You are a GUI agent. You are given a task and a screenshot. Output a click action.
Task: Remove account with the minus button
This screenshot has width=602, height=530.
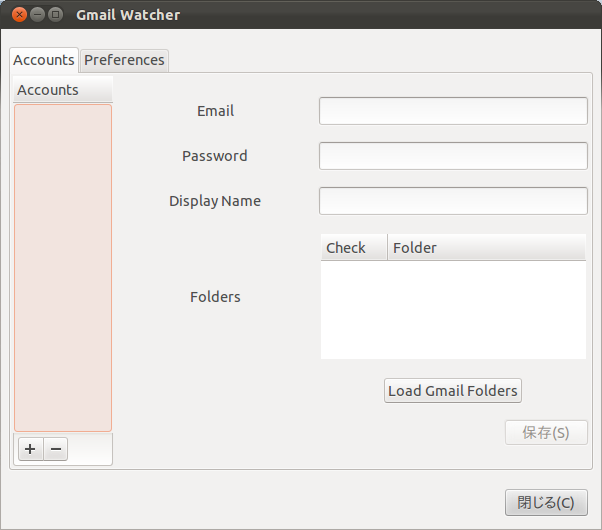56,449
